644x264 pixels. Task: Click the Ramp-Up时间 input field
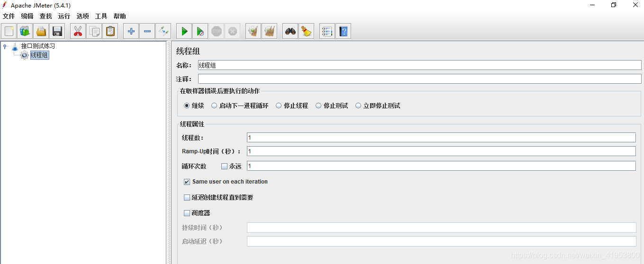(441, 151)
